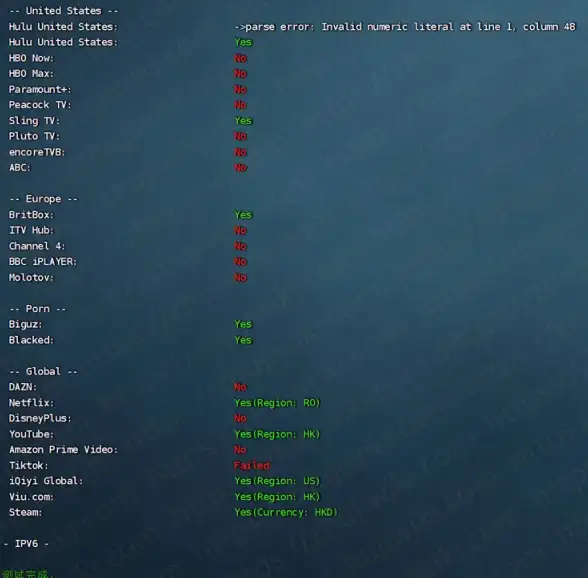Click the 'encoreTVB:' label
Viewport: 588px width, 578px height.
pos(37,152)
